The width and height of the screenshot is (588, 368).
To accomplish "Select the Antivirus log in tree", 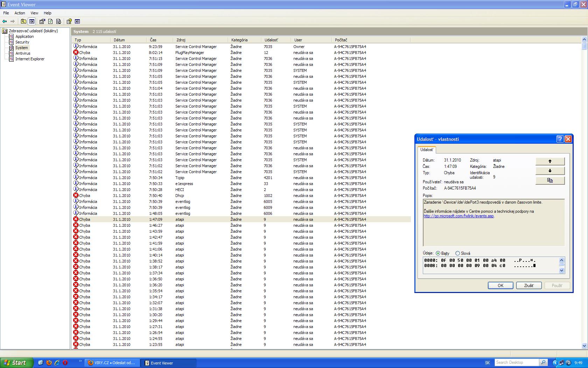I will [23, 53].
